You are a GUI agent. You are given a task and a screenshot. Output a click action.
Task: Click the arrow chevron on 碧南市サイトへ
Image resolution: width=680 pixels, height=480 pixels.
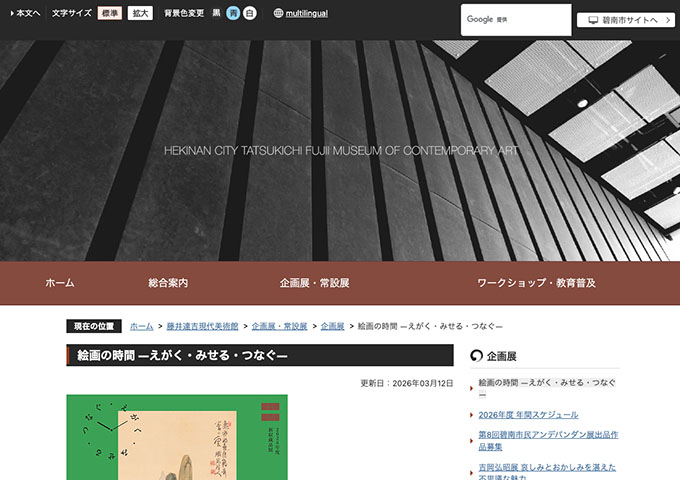point(668,20)
